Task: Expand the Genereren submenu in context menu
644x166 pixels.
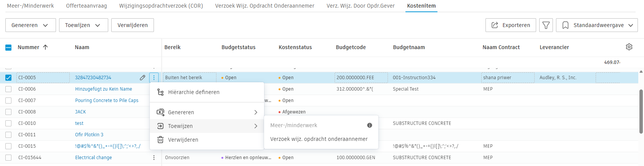Action: pyautogui.click(x=207, y=112)
